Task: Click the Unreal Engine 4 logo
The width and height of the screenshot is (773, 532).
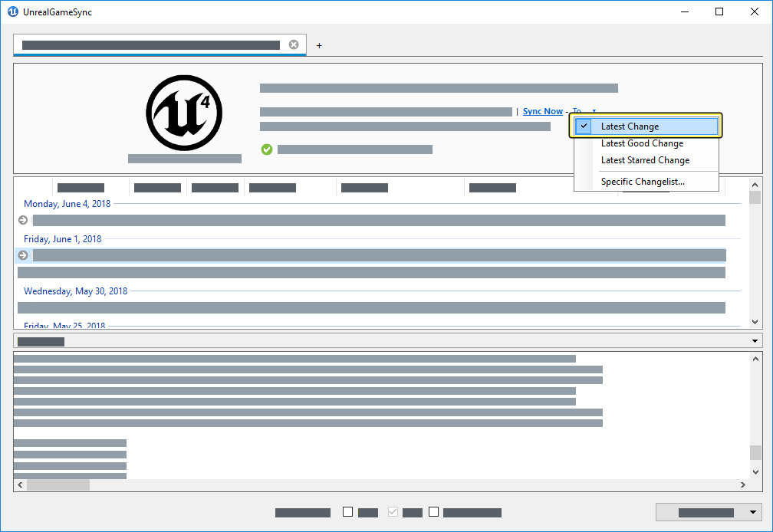Action: [184, 113]
